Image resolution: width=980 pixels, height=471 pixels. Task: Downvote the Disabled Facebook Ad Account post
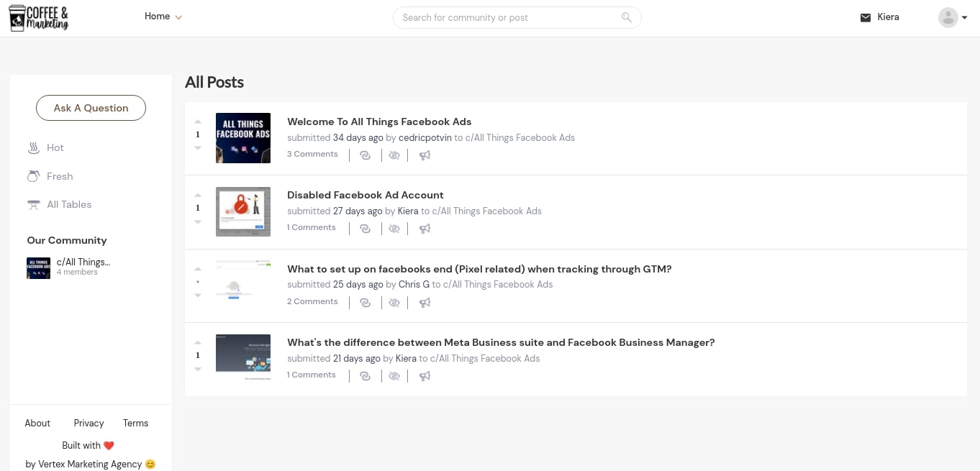pyautogui.click(x=198, y=221)
